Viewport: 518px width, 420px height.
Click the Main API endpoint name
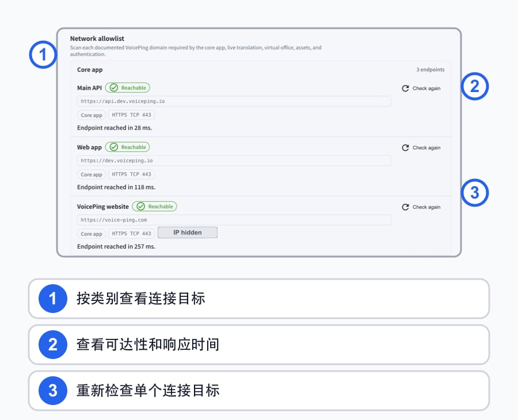(90, 88)
